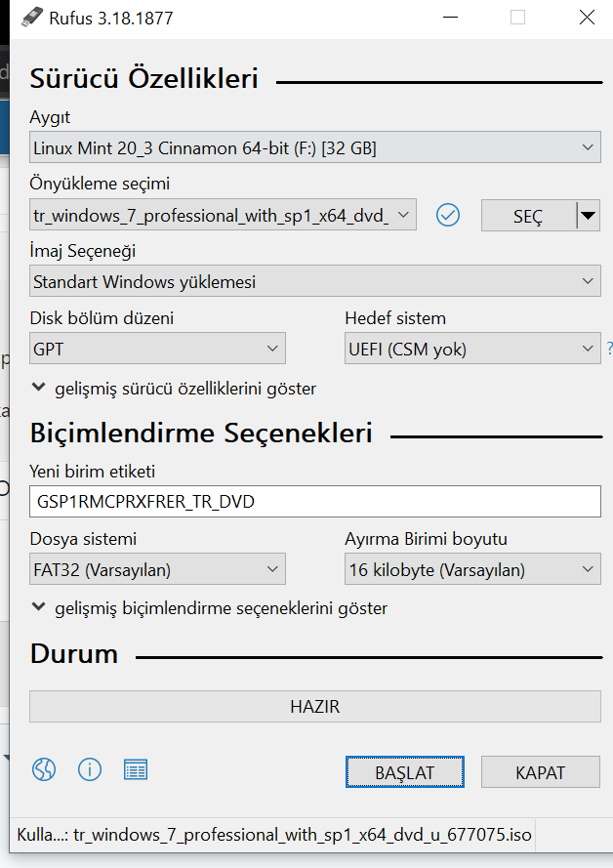The height and width of the screenshot is (868, 613).
Task: Click the globe language icon
Action: click(x=44, y=769)
